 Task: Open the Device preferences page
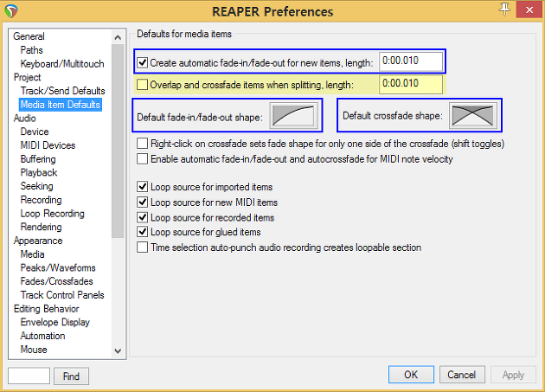[35, 132]
